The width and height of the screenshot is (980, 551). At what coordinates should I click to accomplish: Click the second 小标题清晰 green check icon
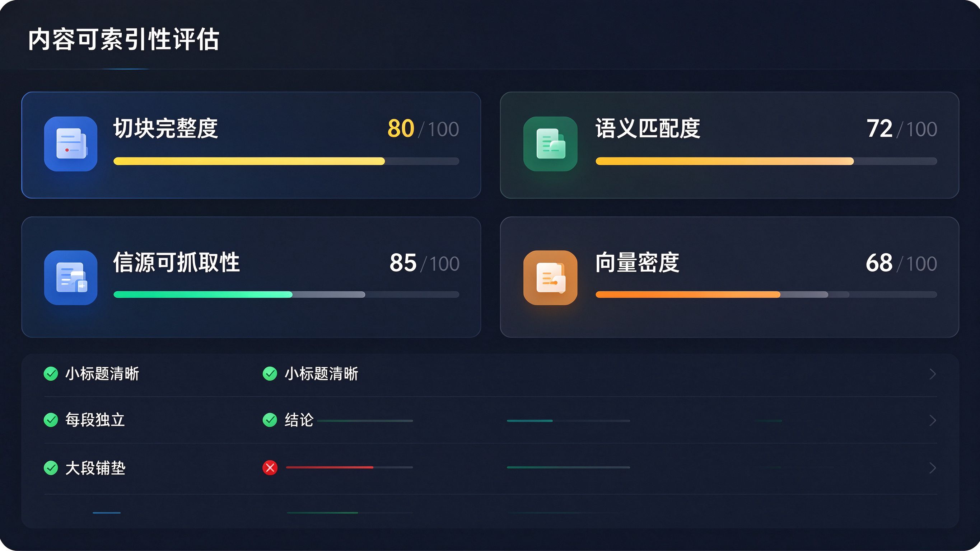pyautogui.click(x=270, y=374)
